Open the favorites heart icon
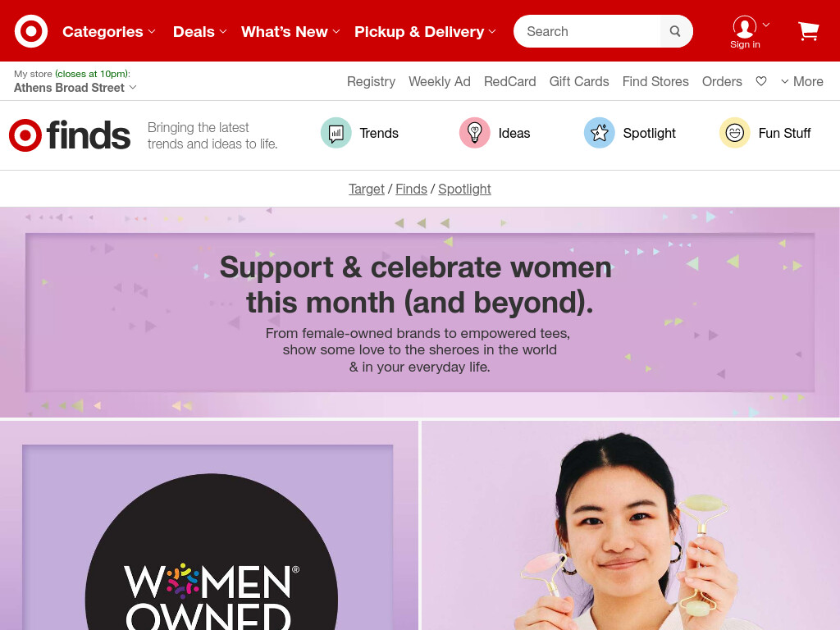Viewport: 840px width, 630px height. coord(760,81)
